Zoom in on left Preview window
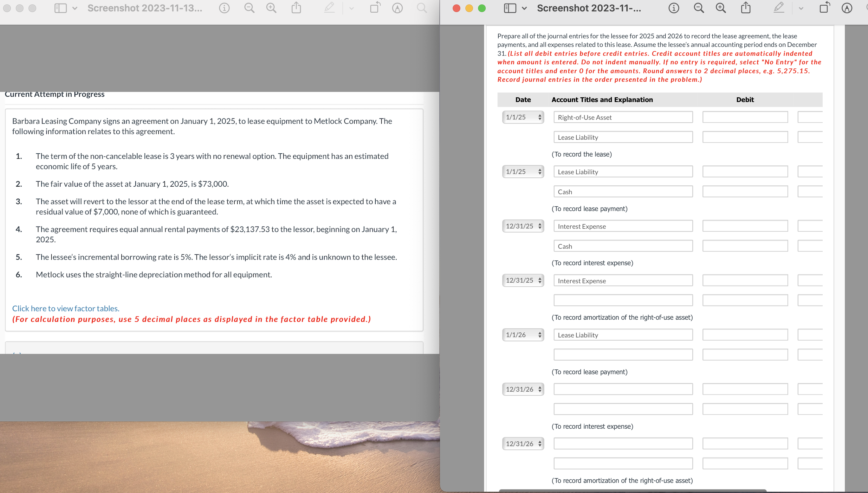 click(x=271, y=8)
